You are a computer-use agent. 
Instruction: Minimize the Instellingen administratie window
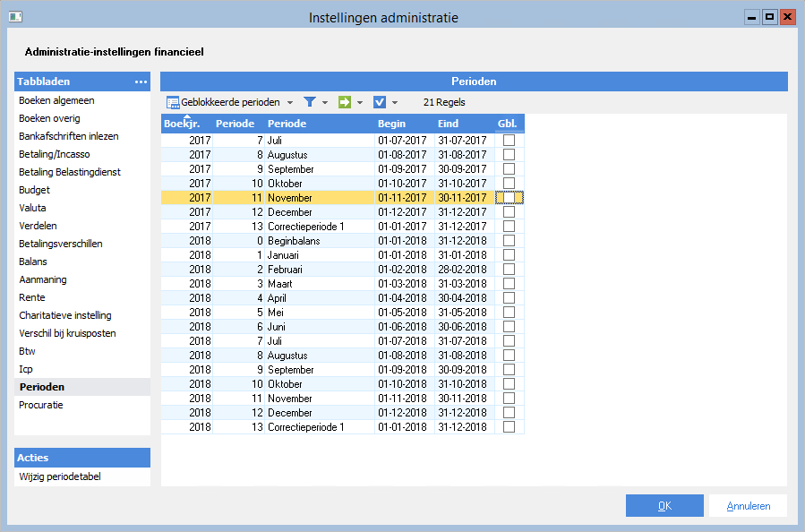tap(752, 17)
